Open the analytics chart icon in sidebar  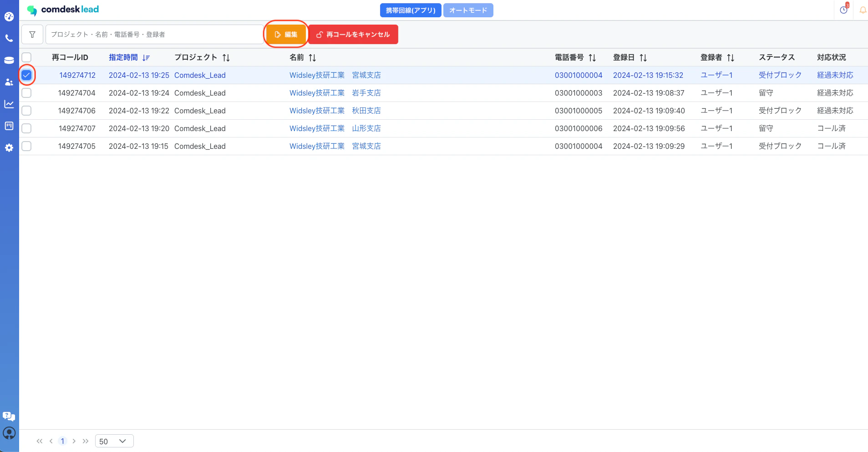(x=9, y=104)
